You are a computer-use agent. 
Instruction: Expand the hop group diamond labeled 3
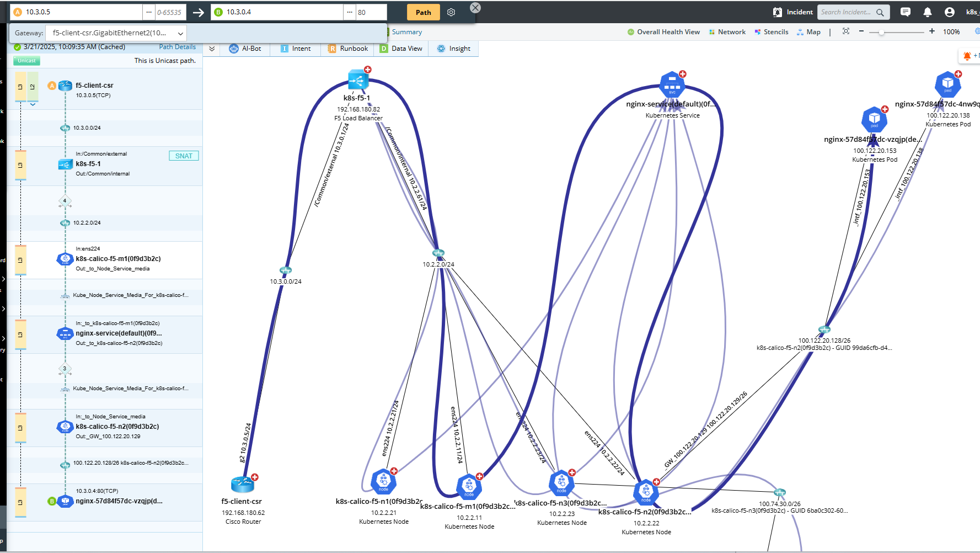click(x=65, y=369)
